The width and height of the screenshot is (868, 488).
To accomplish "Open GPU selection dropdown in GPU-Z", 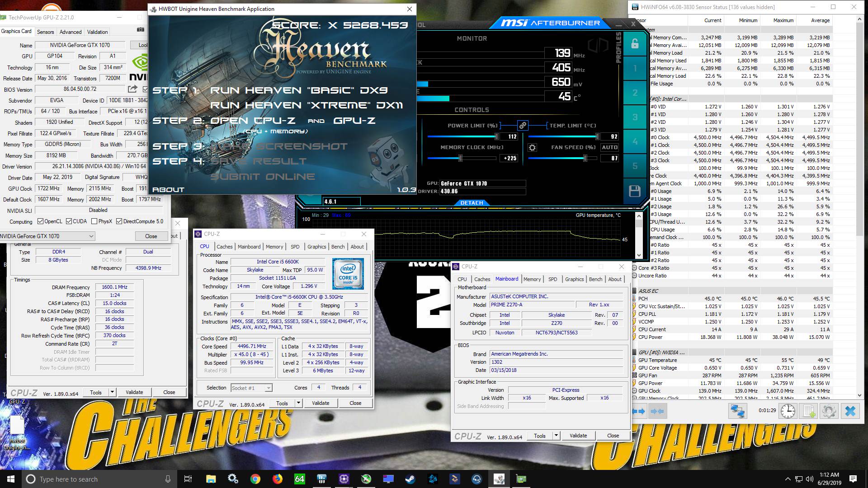I will click(x=47, y=236).
